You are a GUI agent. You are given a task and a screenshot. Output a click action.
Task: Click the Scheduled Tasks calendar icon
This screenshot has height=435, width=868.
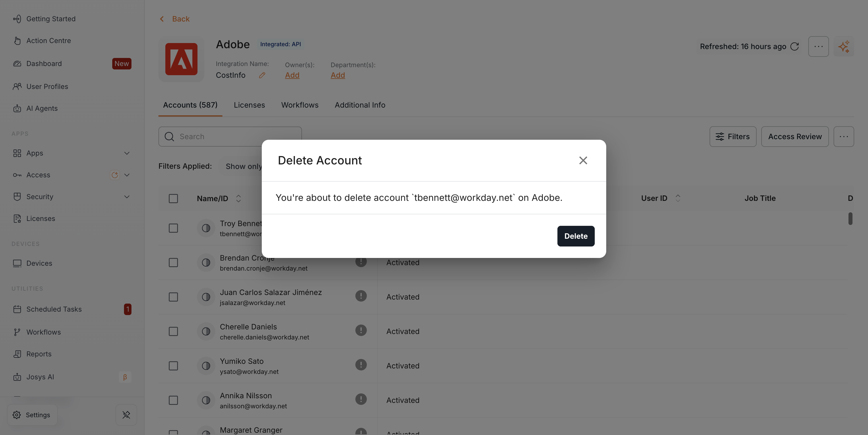coord(17,309)
